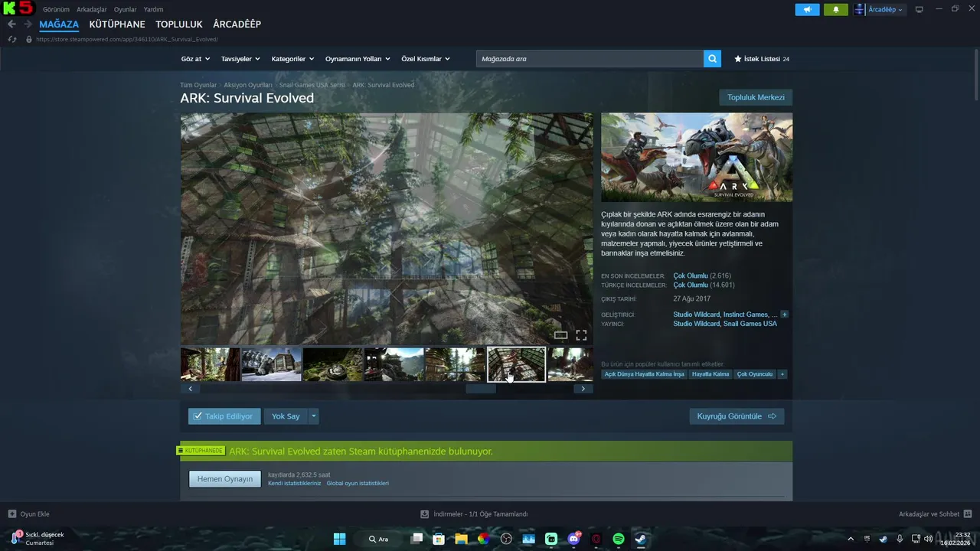
Task: Open the green notifications bell
Action: (x=835, y=9)
